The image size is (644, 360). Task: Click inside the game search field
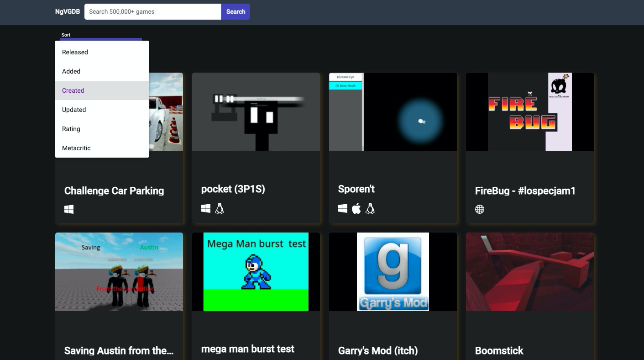[152, 11]
